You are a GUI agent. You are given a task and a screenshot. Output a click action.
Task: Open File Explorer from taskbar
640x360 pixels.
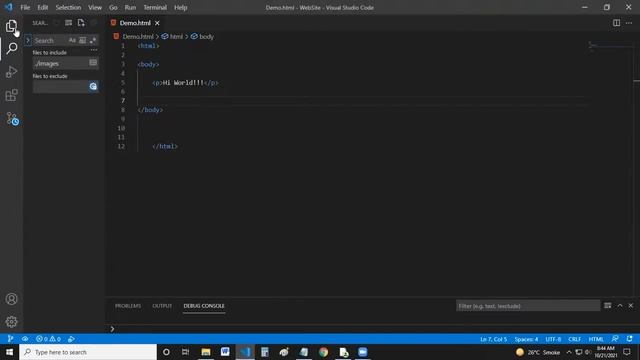[x=206, y=352]
